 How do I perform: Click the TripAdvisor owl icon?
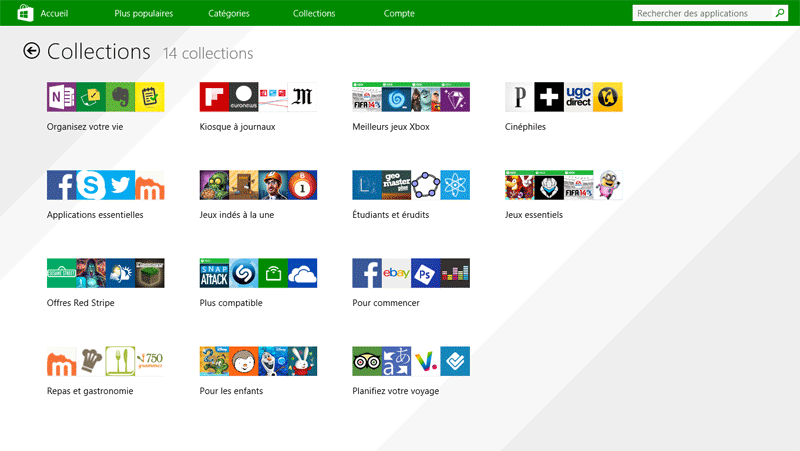pos(367,361)
